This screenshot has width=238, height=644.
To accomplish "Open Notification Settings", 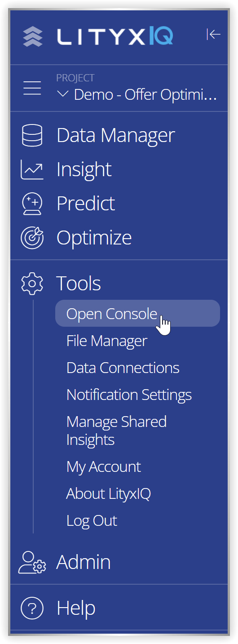I will pos(129,395).
